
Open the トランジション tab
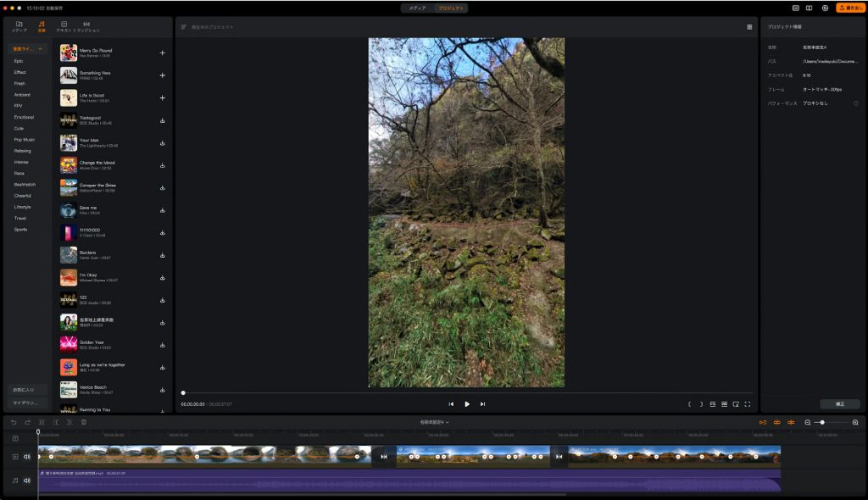[x=86, y=26]
